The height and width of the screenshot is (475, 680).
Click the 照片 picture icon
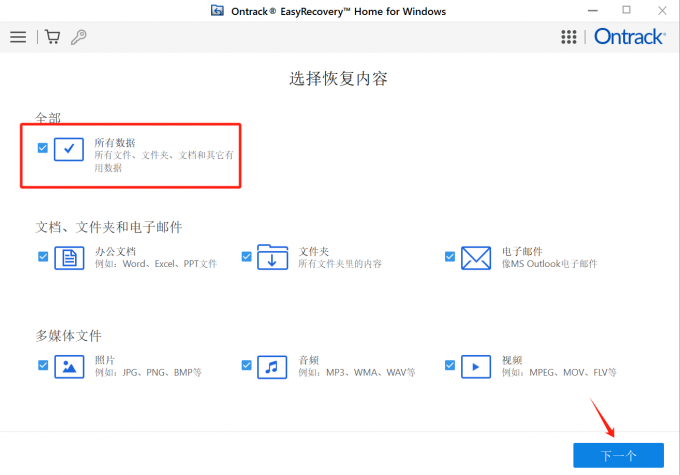(69, 367)
